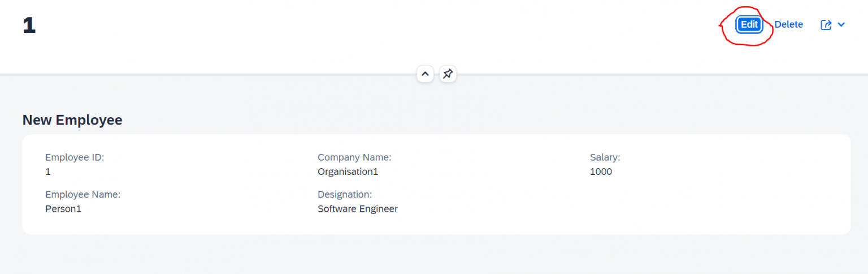Click the share icon beside Delete

(826, 25)
